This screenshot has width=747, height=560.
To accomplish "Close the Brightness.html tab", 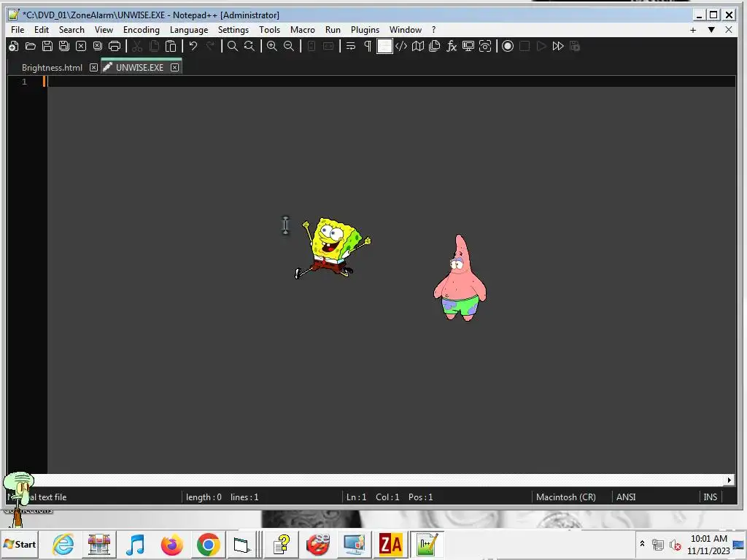I will (94, 68).
